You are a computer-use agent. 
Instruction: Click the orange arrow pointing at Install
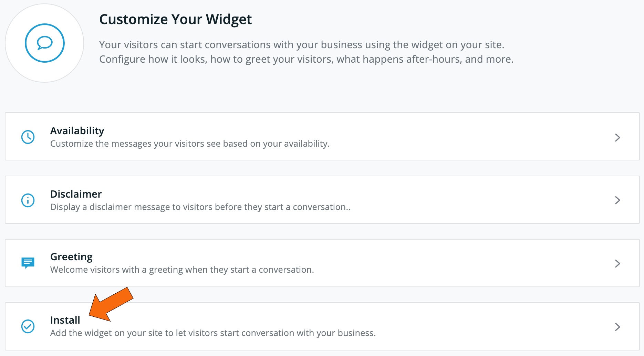[111, 304]
